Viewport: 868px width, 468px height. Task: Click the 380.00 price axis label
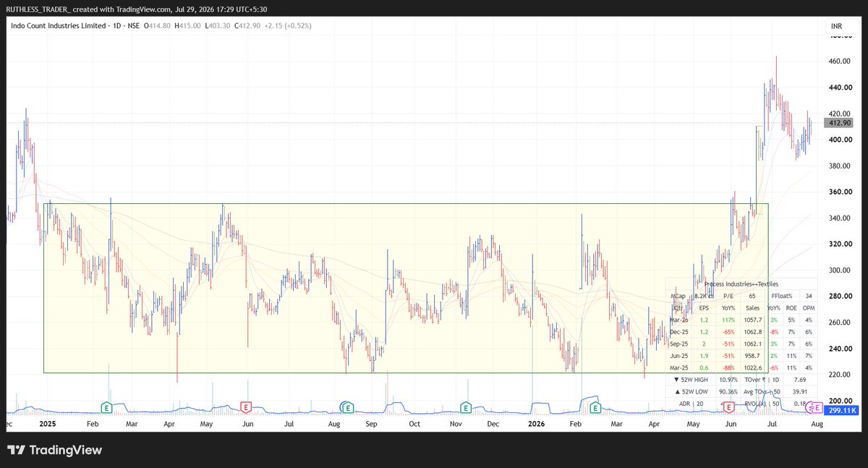pos(839,166)
